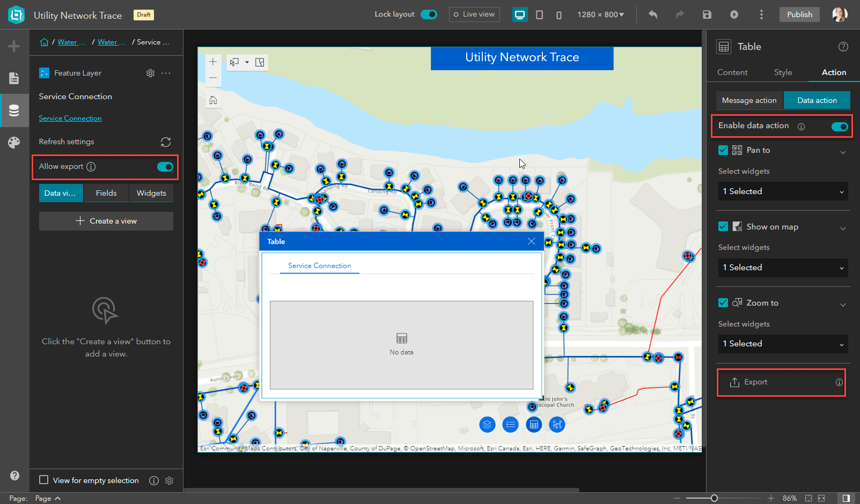Screen dimensions: 860x504
Task: Open the Service Connection layer link
Action: pos(70,118)
